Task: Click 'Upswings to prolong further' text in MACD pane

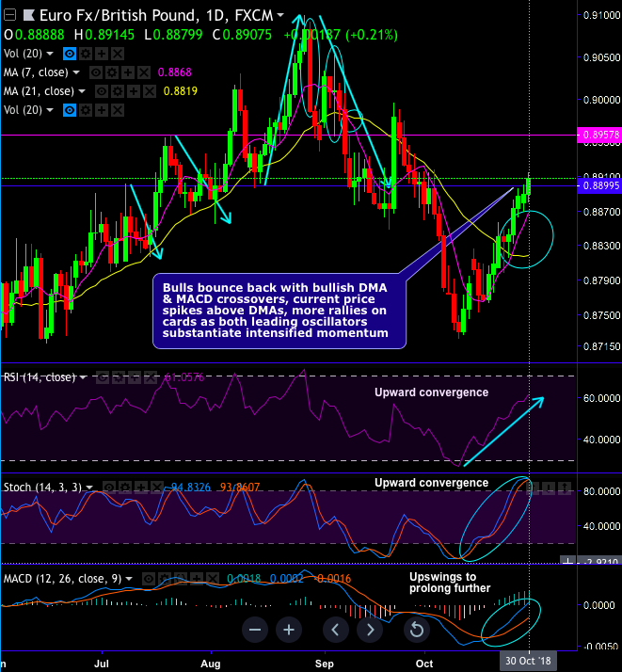Action: coord(450,583)
